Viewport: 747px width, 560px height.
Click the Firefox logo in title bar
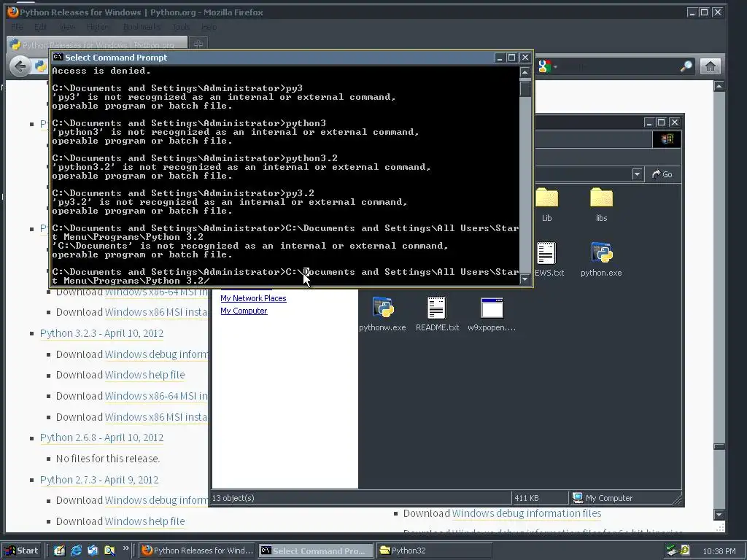tap(13, 12)
